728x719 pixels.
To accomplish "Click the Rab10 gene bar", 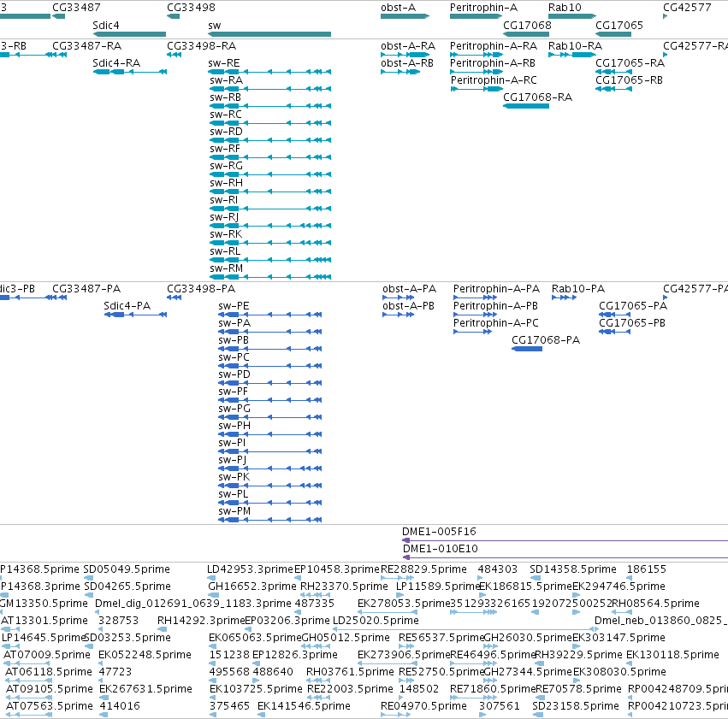I will pyautogui.click(x=572, y=16).
